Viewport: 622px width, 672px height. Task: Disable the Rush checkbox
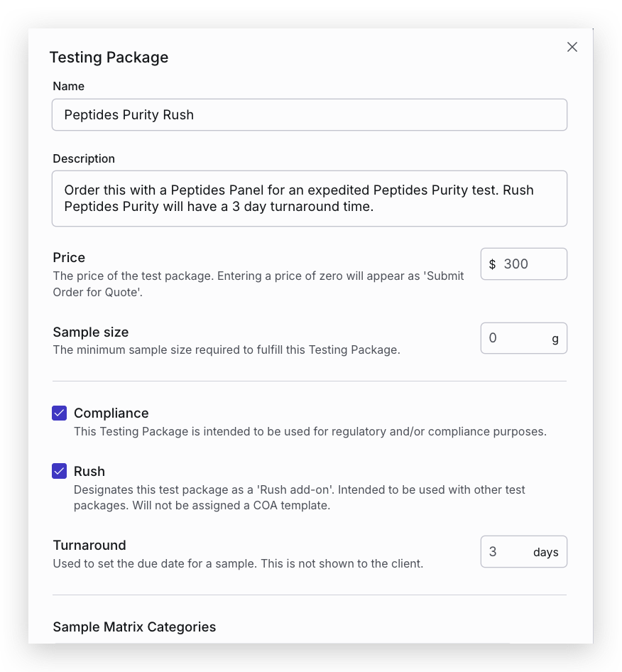coord(60,471)
